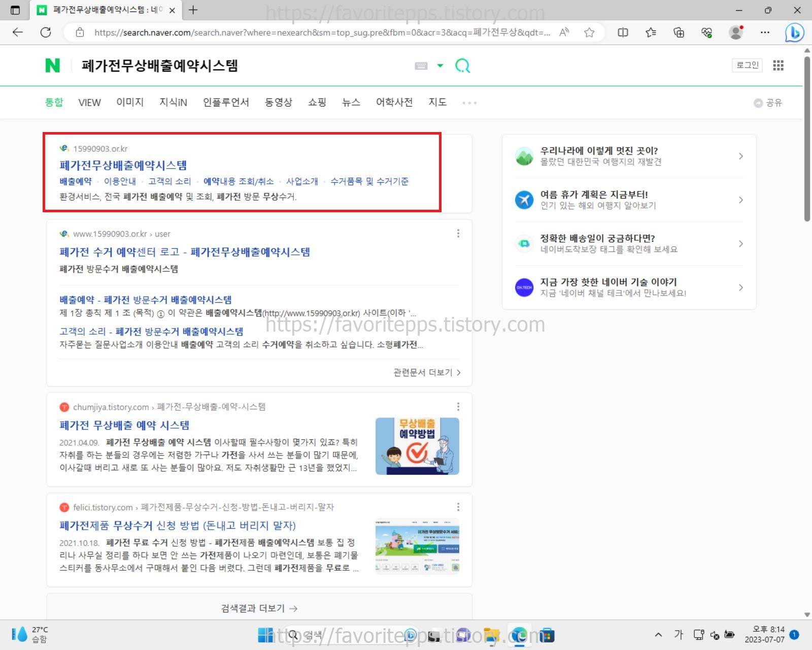Refresh the page with reload icon
Viewport: 812px width, 650px height.
46,32
